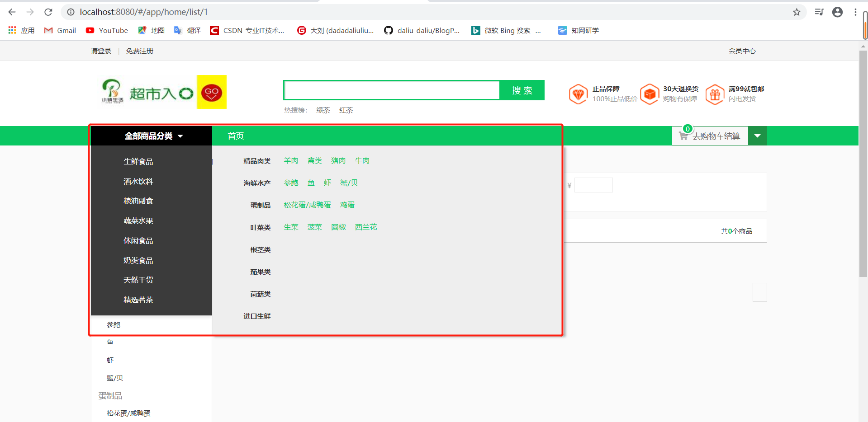This screenshot has width=868, height=422.
Task: Click the 搜索 search button
Action: [522, 90]
